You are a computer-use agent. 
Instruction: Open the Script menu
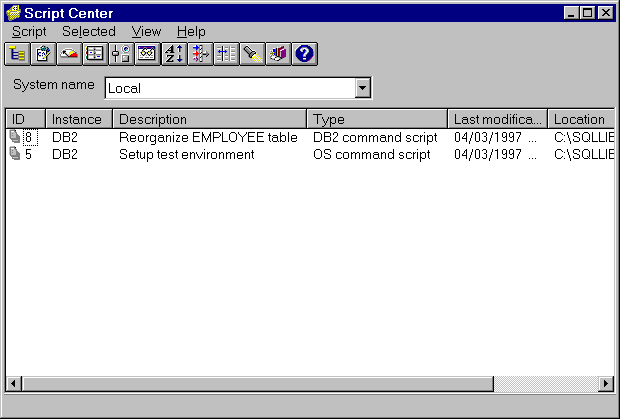tap(29, 32)
